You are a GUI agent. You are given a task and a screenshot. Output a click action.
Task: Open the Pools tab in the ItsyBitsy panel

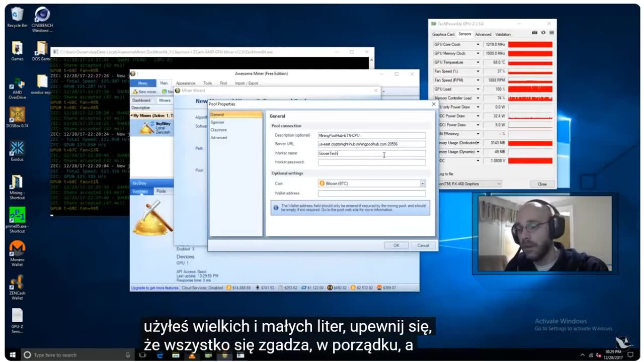(161, 192)
